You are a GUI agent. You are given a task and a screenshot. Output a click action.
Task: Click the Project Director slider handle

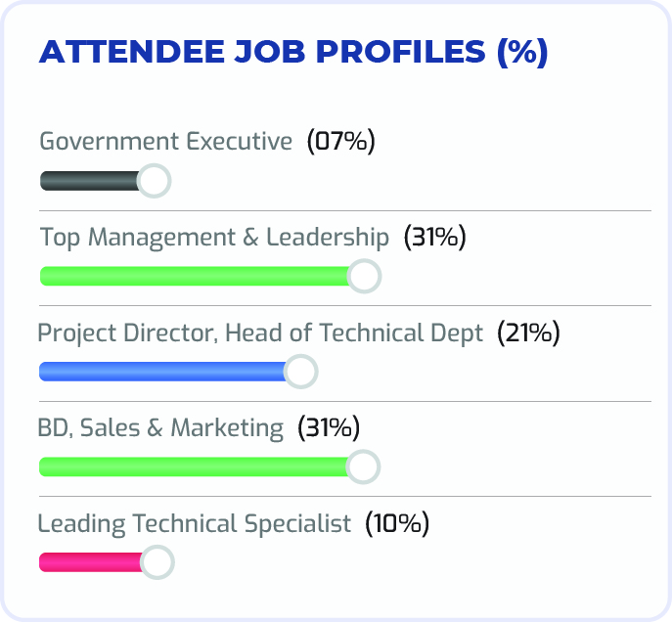(x=301, y=372)
